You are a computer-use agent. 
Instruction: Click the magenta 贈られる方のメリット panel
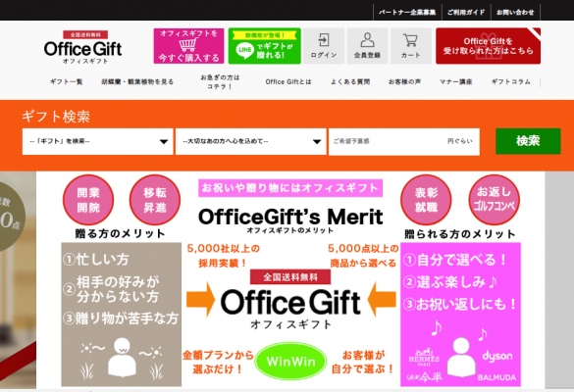pyautogui.click(x=460, y=315)
